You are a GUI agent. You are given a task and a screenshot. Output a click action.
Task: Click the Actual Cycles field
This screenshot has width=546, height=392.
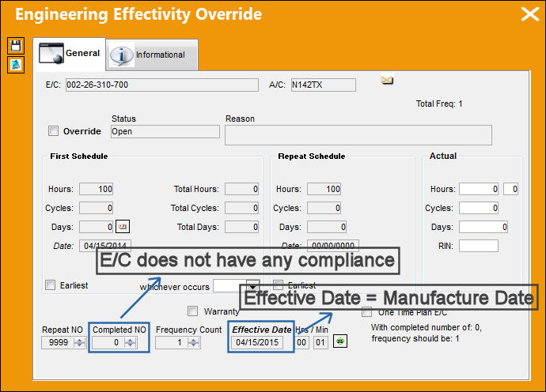[479, 208]
